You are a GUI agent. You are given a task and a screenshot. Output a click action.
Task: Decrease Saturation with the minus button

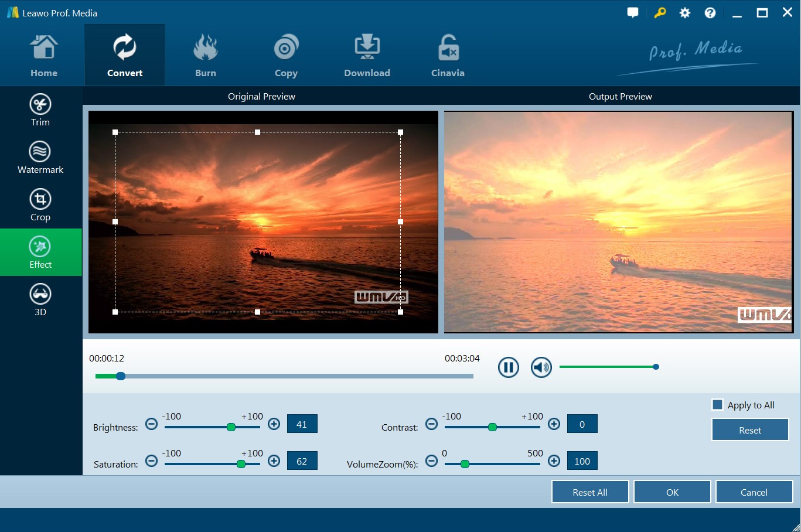pyautogui.click(x=151, y=461)
